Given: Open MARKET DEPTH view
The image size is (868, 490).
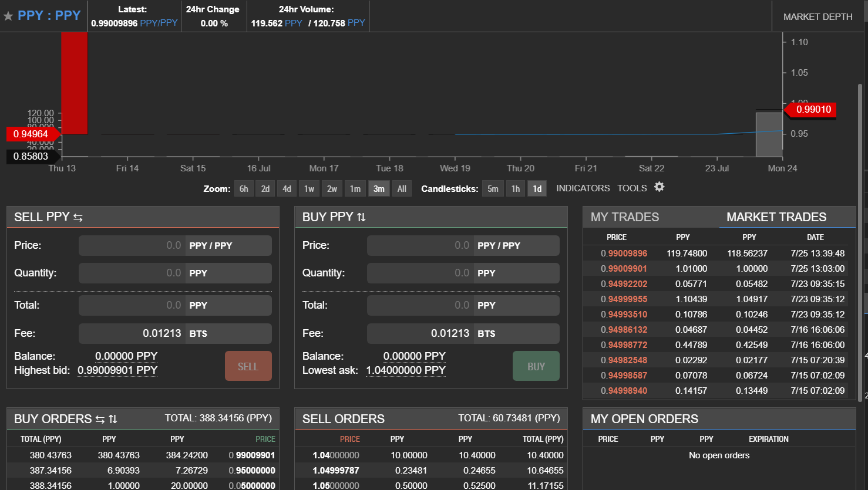Looking at the screenshot, I should point(817,16).
